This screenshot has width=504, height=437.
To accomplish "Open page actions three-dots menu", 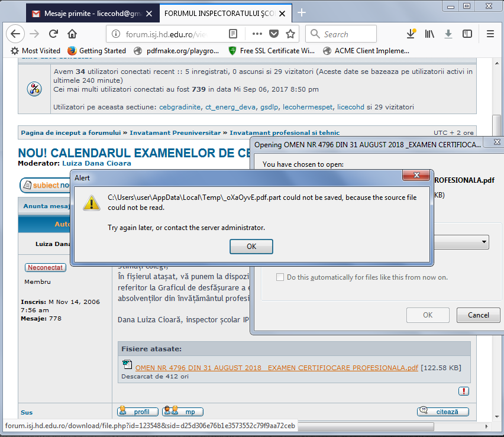I will [x=257, y=34].
